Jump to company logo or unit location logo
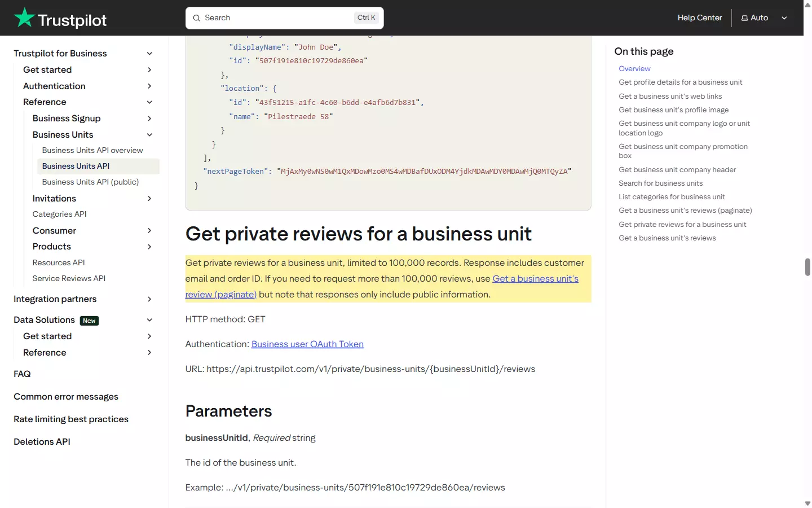812x508 pixels. click(684, 128)
